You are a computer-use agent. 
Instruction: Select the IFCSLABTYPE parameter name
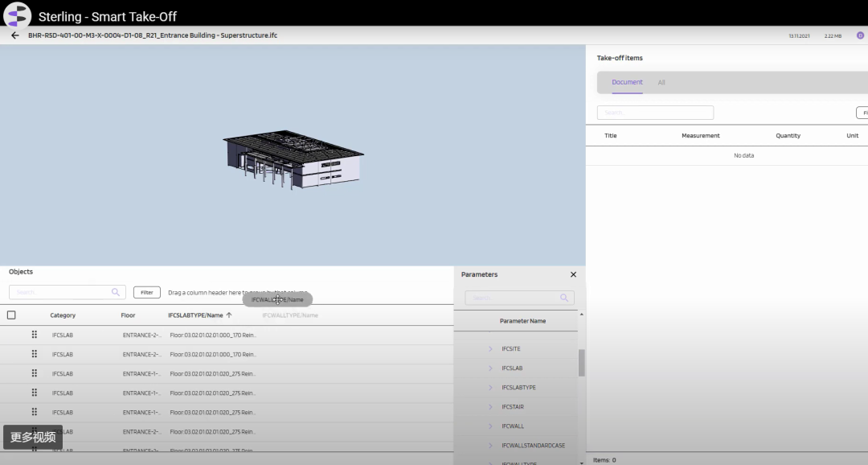[x=518, y=388]
